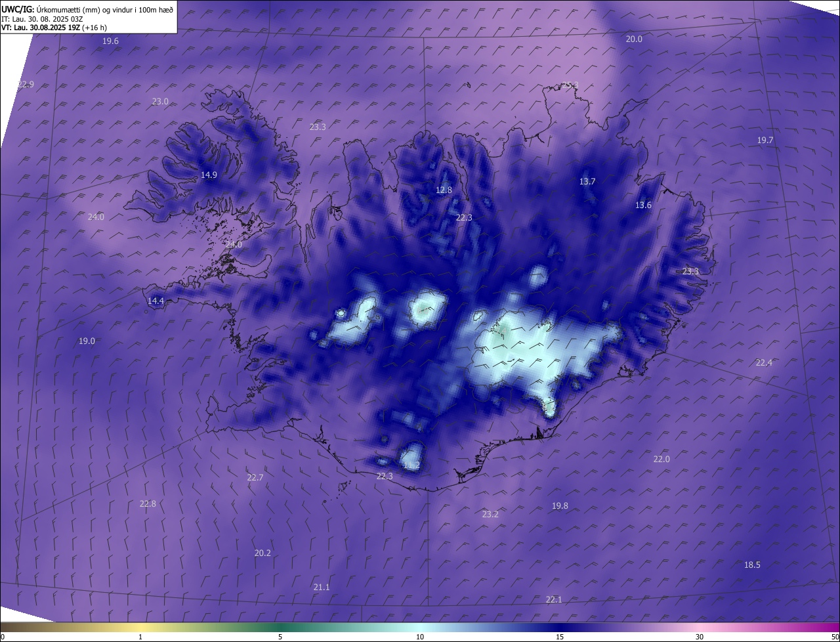840x642 pixels.
Task: Click the 19.6 value label on the map
Action: pos(110,41)
